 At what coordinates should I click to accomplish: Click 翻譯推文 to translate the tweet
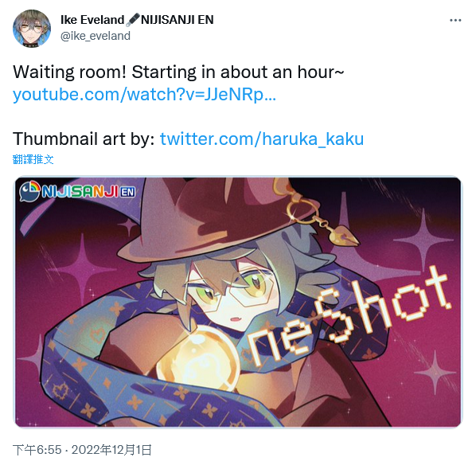(33, 159)
